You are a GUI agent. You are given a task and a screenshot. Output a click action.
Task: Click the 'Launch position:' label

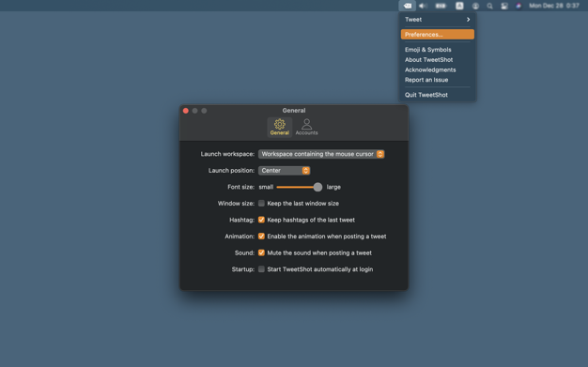pyautogui.click(x=231, y=171)
